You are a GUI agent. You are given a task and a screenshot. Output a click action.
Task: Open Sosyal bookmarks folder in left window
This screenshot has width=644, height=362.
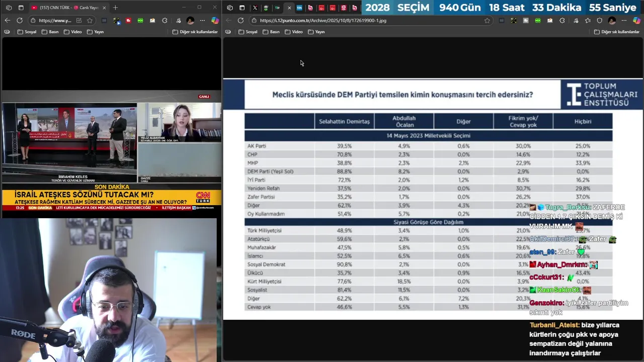pos(27,32)
